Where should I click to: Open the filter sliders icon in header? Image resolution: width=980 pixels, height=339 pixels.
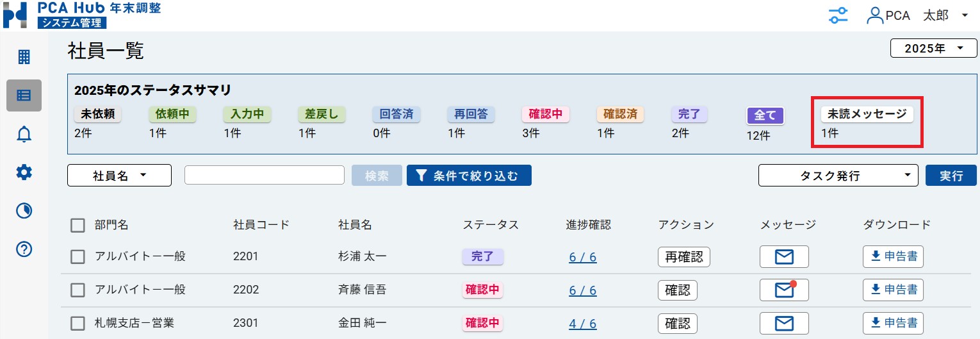pos(838,15)
